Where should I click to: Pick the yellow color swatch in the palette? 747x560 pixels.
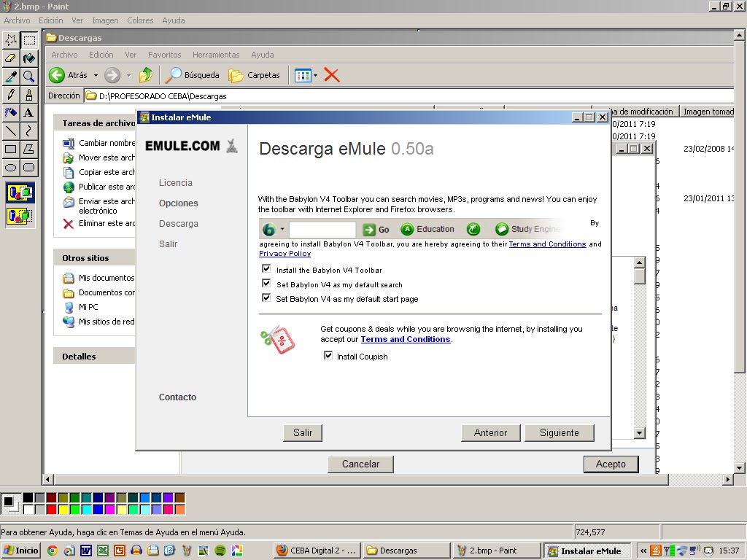coord(63,509)
